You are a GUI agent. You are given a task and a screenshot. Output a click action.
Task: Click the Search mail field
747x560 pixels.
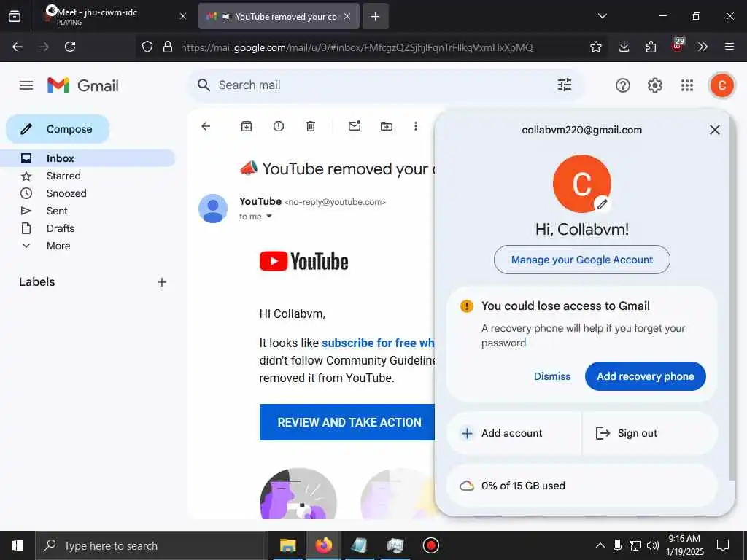[386, 85]
